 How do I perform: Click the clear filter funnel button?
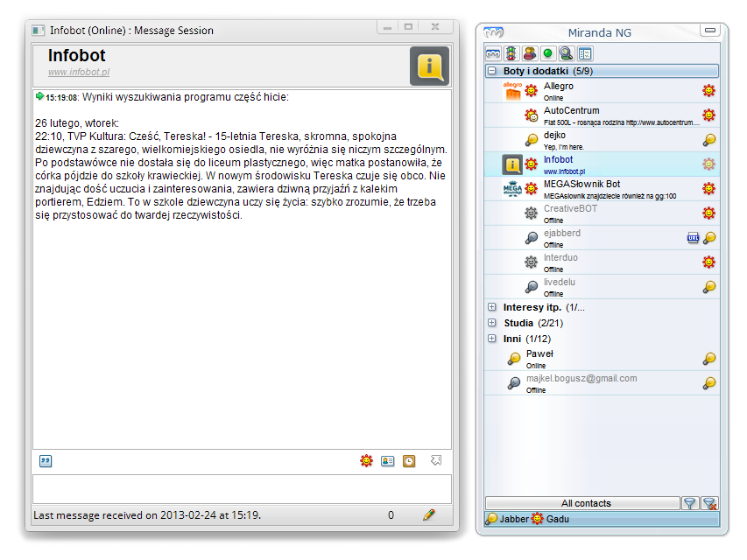click(x=709, y=503)
